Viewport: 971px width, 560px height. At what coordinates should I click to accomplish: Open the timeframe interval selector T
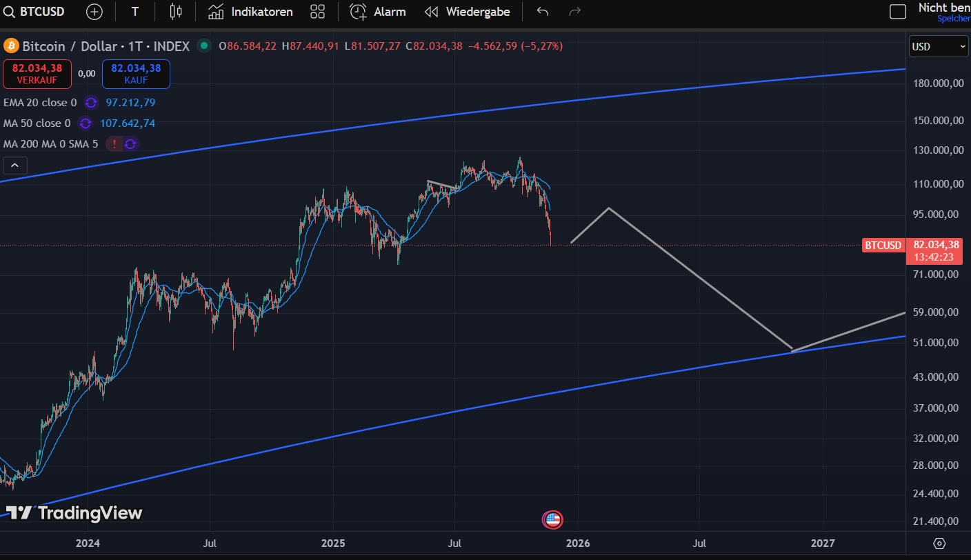tap(134, 12)
